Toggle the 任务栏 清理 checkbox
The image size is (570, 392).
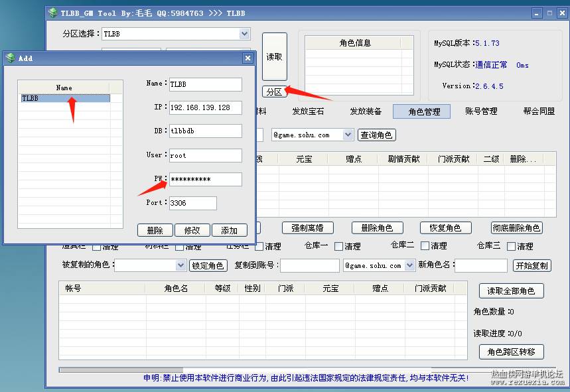click(259, 246)
